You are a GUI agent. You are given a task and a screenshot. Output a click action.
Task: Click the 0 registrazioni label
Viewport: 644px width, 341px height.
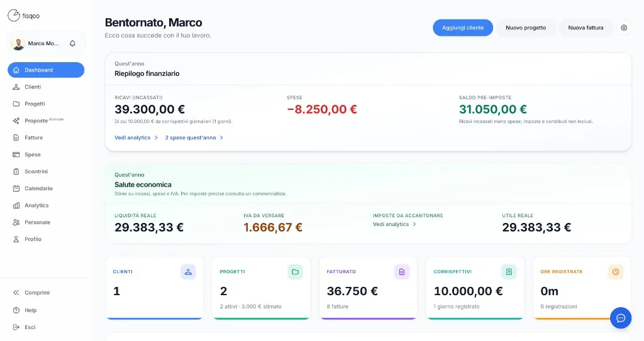tap(558, 306)
